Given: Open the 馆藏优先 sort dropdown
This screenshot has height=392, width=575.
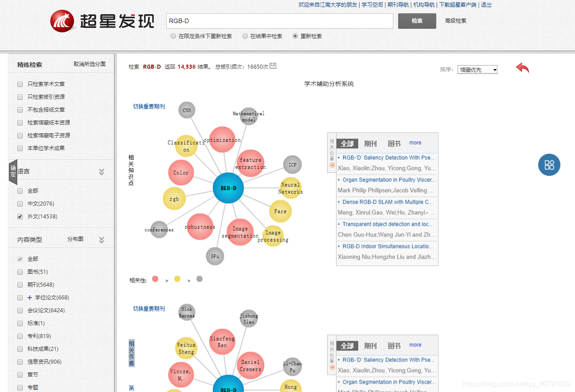Looking at the screenshot, I should [477, 70].
